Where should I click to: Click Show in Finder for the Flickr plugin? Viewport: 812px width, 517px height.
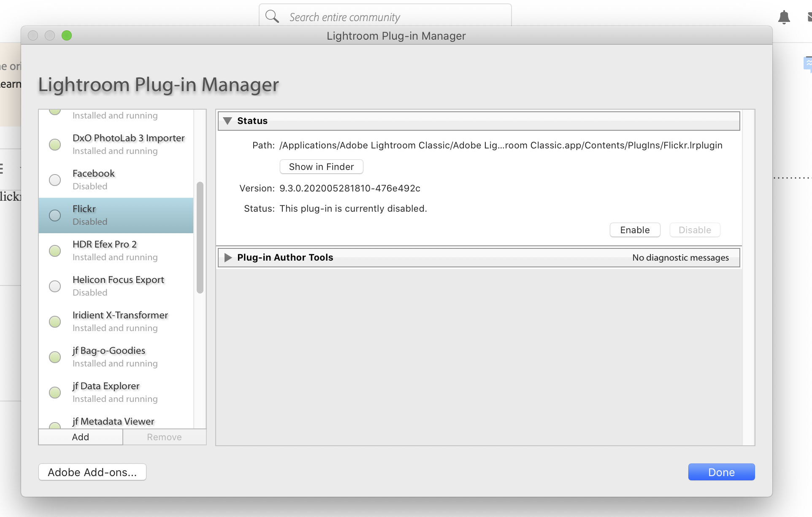click(x=321, y=166)
